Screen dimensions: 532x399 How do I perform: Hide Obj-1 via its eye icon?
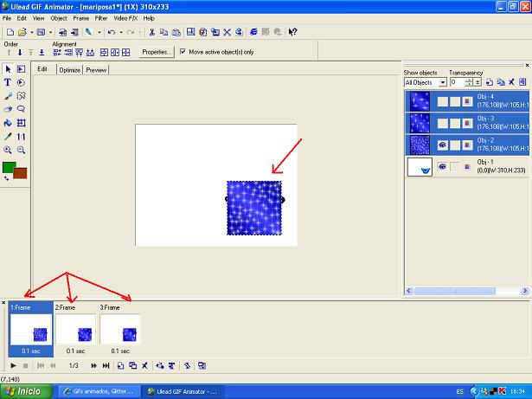[442, 167]
